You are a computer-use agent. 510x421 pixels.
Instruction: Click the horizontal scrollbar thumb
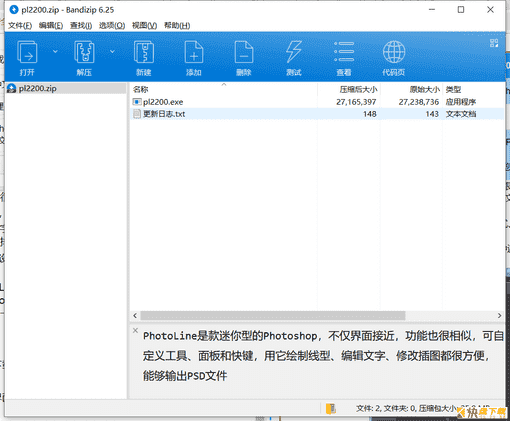pyautogui.click(x=273, y=315)
